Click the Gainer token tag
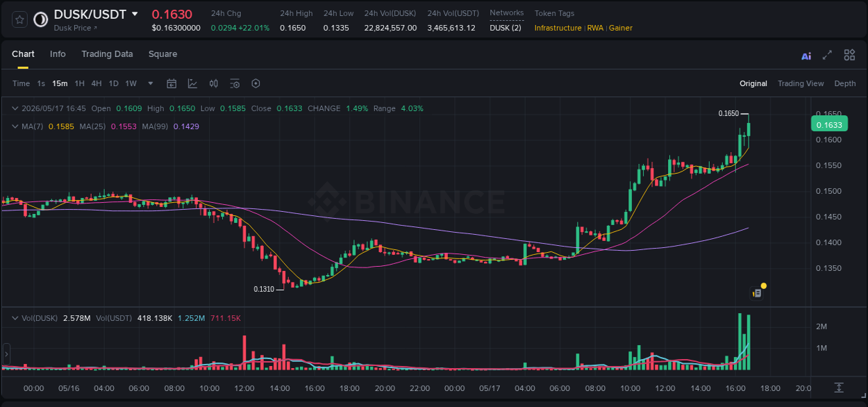This screenshot has width=868, height=407. (x=621, y=28)
